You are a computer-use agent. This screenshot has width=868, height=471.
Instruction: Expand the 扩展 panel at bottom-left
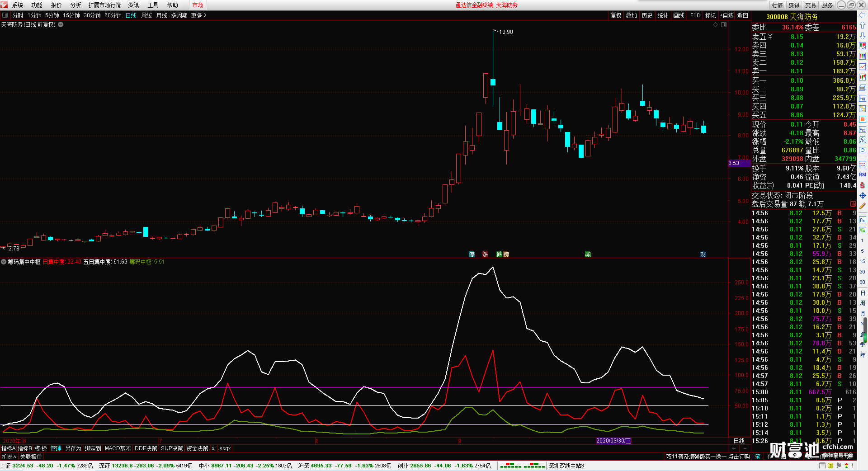click(x=9, y=457)
